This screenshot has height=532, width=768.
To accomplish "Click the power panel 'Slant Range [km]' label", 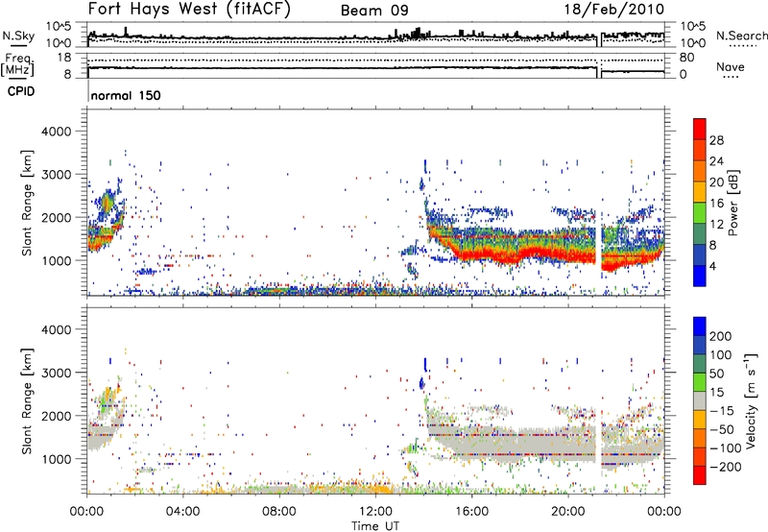I will [x=27, y=203].
